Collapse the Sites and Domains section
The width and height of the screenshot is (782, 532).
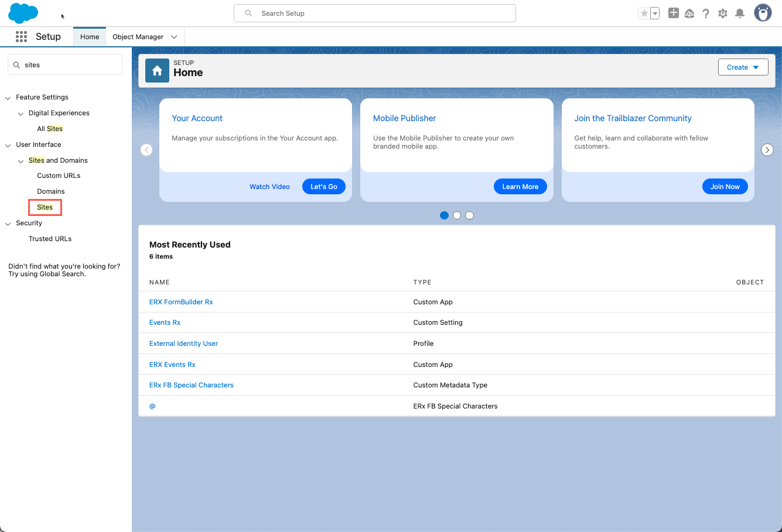click(x=21, y=161)
